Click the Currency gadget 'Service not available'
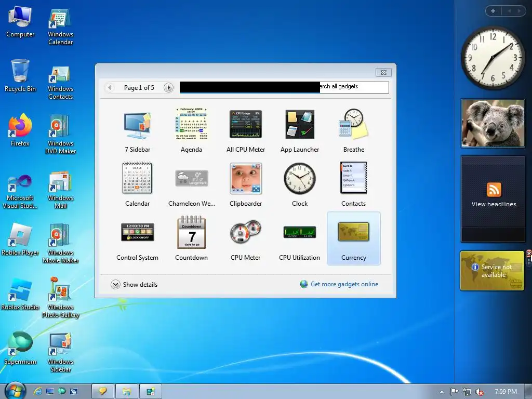Screen dimensions: 532x399 [493, 271]
